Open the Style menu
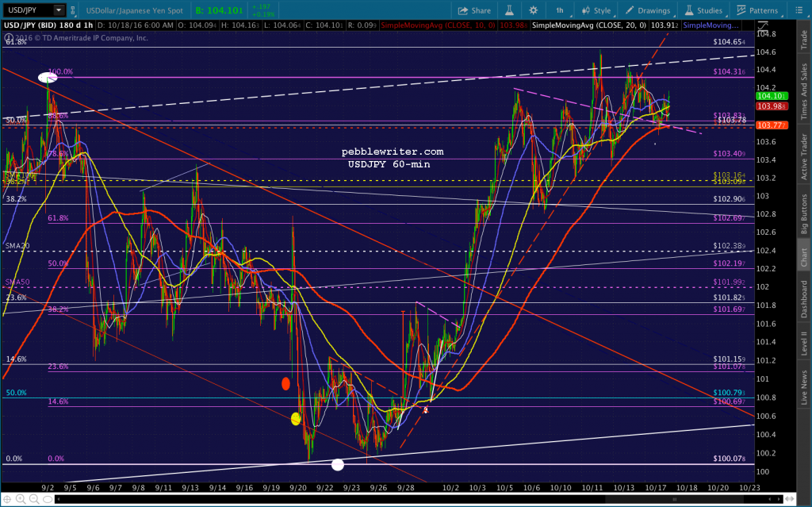This screenshot has height=507, width=812. click(596, 10)
